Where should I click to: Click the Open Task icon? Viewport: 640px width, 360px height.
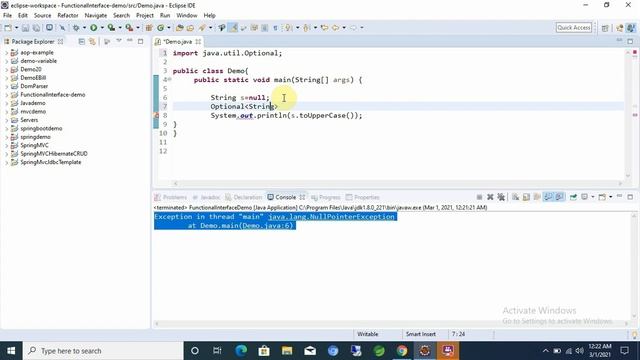(x=190, y=28)
